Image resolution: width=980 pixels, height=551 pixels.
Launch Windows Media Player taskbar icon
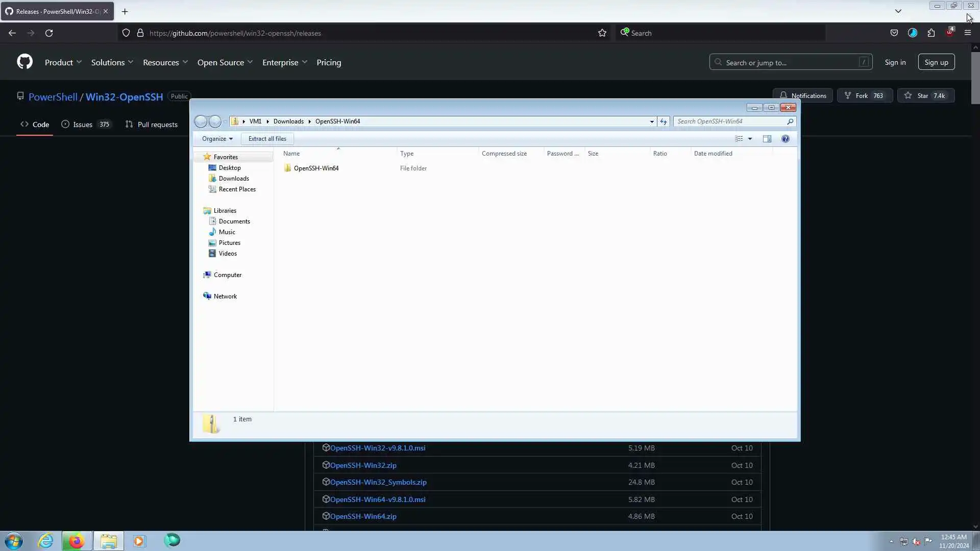point(139,541)
